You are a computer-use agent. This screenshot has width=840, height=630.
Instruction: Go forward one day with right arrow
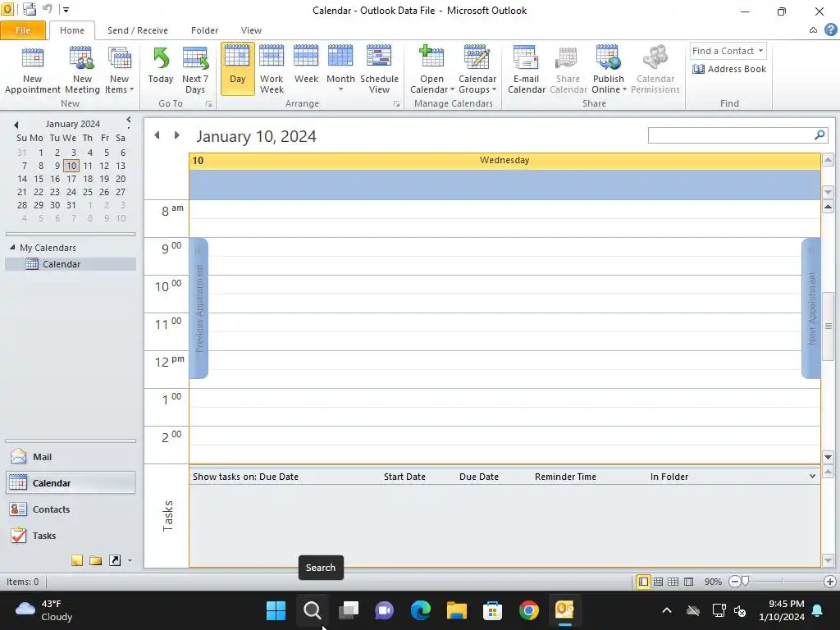tap(177, 135)
